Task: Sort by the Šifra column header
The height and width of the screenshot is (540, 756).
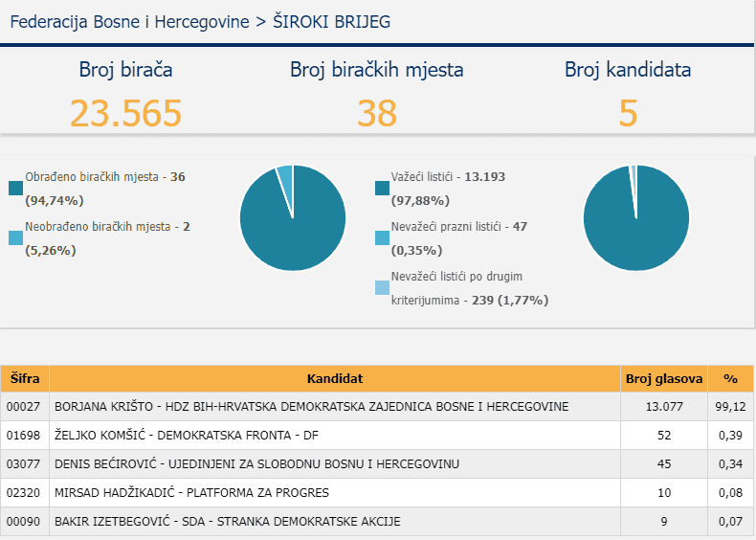Action: (25, 378)
